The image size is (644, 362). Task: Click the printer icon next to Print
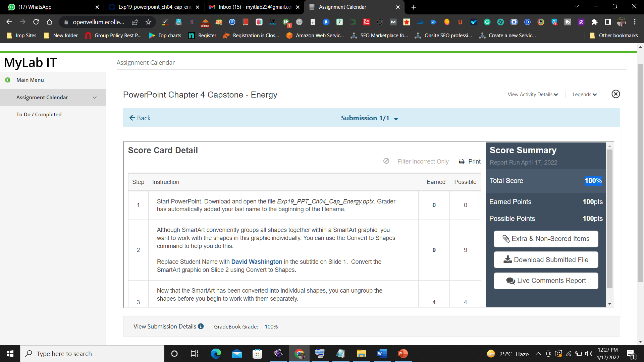(x=462, y=162)
